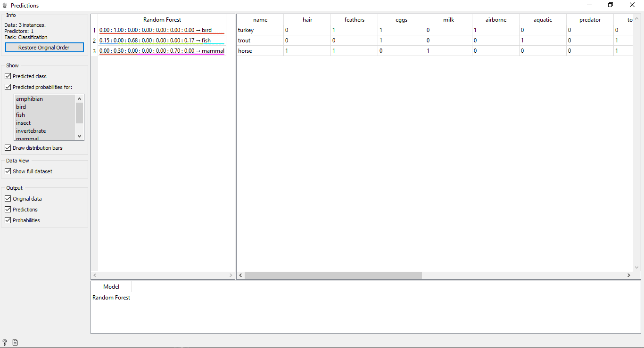
Task: Click the horse prediction distribution bar row
Action: (x=162, y=51)
